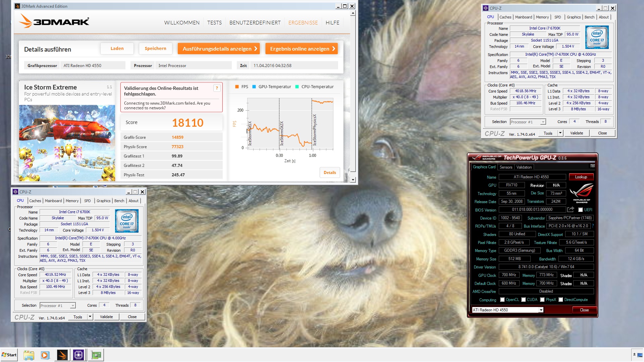The height and width of the screenshot is (362, 644).
Task: Toggle the PhysX checkbox in GPU-Z
Action: click(542, 300)
